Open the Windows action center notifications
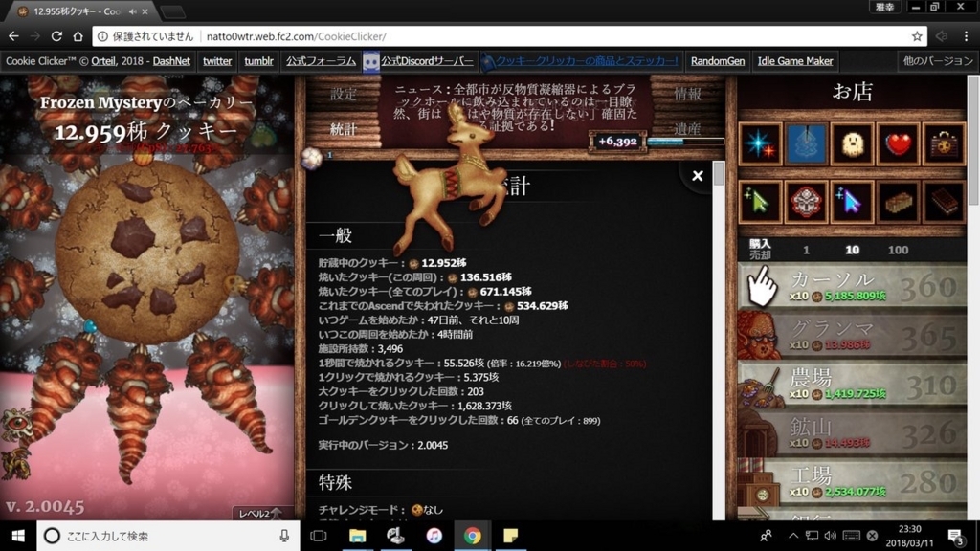This screenshot has width=980, height=551. pos(955,536)
